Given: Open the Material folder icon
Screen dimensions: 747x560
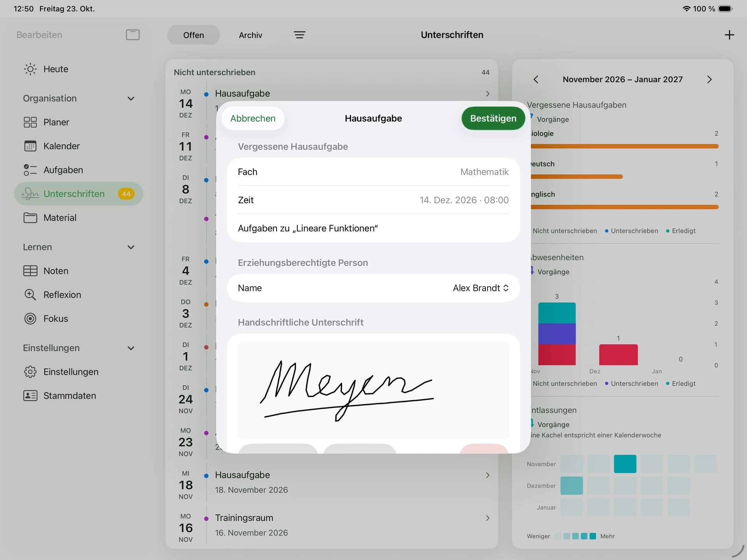Looking at the screenshot, I should coord(30,218).
